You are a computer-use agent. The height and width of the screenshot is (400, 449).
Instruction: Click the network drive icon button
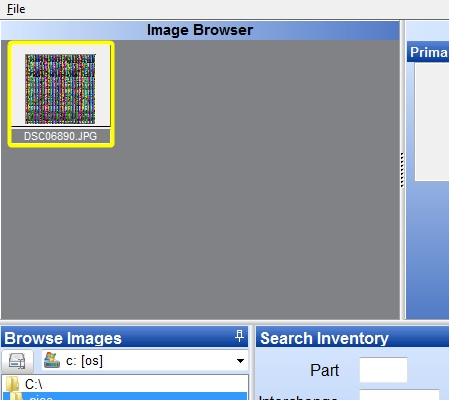coord(17,361)
